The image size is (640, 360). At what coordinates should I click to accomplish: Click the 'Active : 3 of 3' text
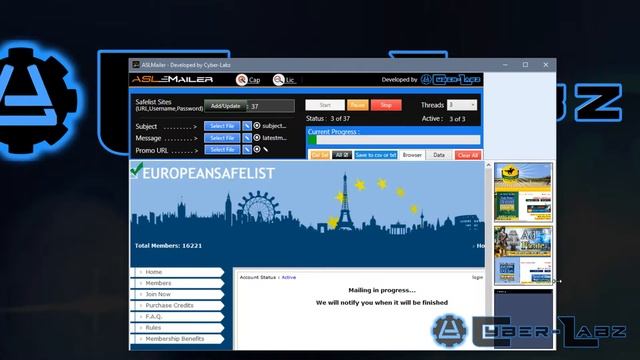443,119
